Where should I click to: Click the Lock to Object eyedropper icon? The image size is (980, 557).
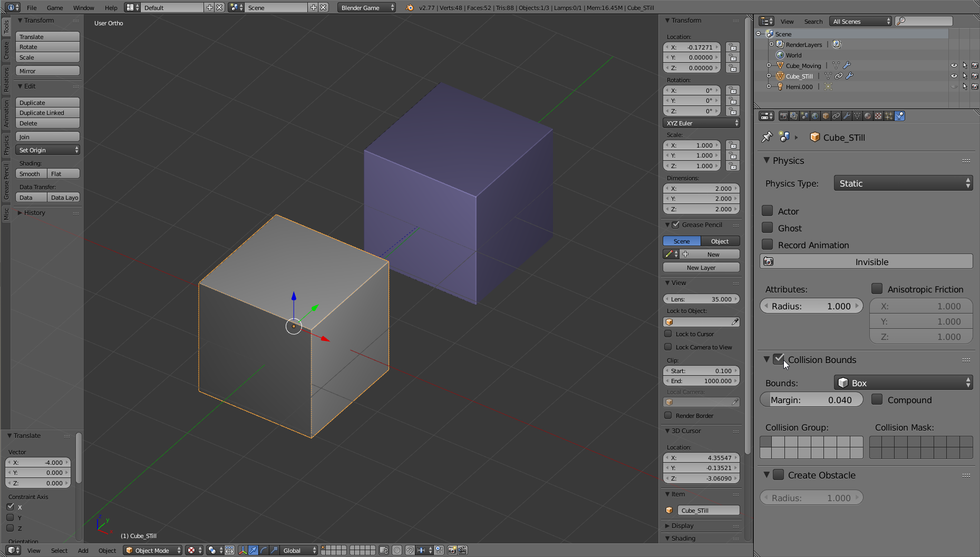(x=735, y=322)
